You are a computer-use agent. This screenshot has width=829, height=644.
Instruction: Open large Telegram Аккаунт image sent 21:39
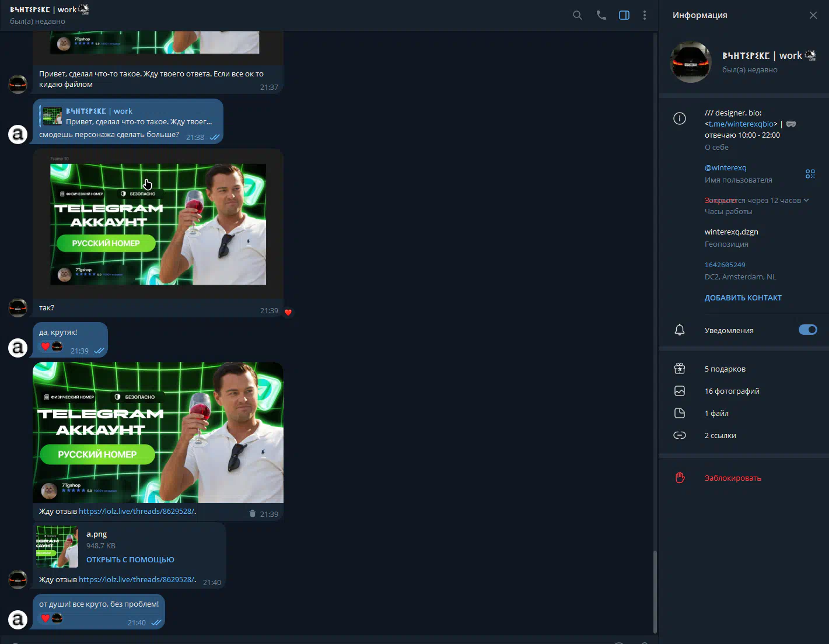[158, 432]
